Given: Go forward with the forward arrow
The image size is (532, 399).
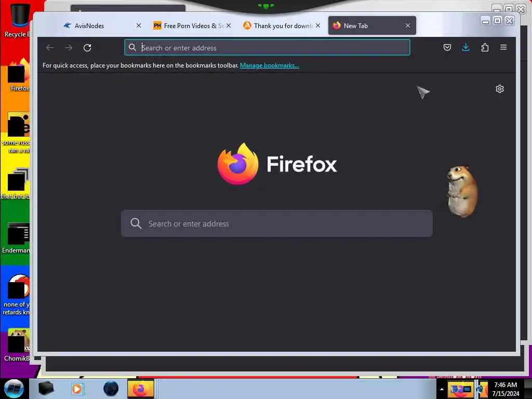Looking at the screenshot, I should 69,48.
